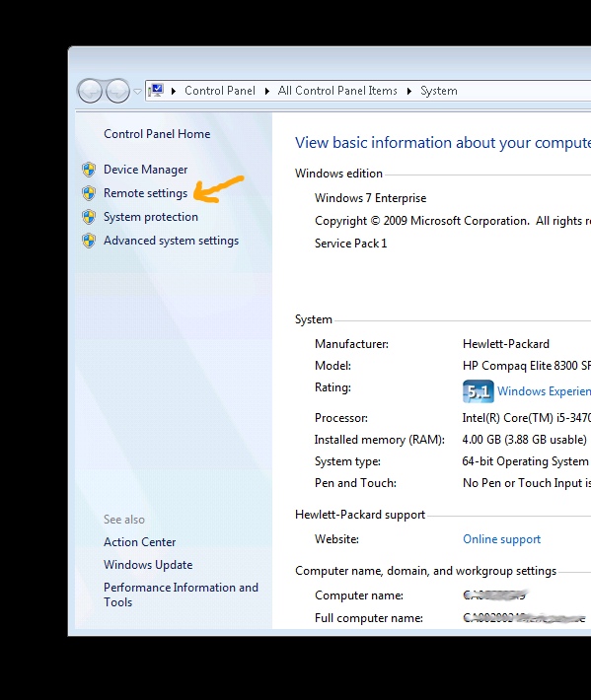Click the shield icon next to Remote settings
The height and width of the screenshot is (700, 591).
coord(89,193)
